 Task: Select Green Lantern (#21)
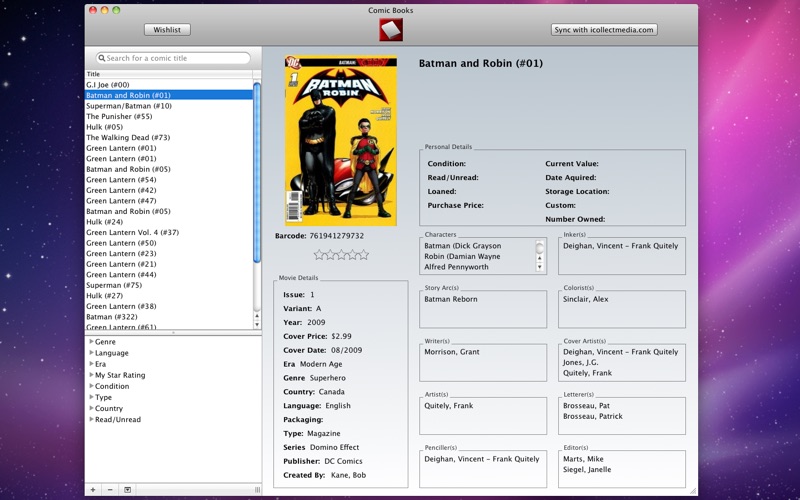click(x=169, y=264)
